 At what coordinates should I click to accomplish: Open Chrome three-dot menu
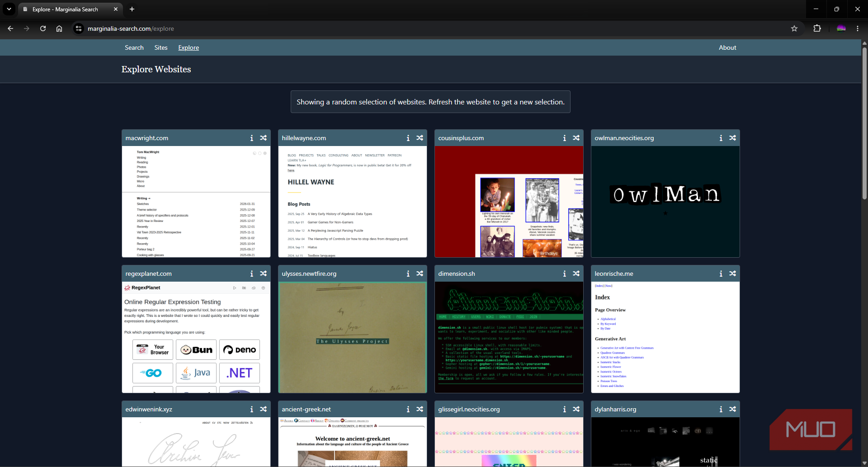click(x=858, y=28)
